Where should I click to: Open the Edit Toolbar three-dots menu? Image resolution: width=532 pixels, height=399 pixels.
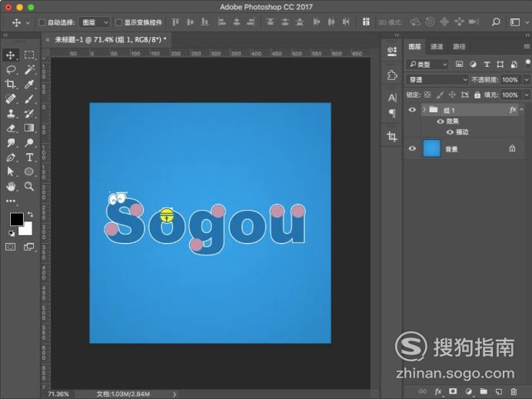(11, 201)
